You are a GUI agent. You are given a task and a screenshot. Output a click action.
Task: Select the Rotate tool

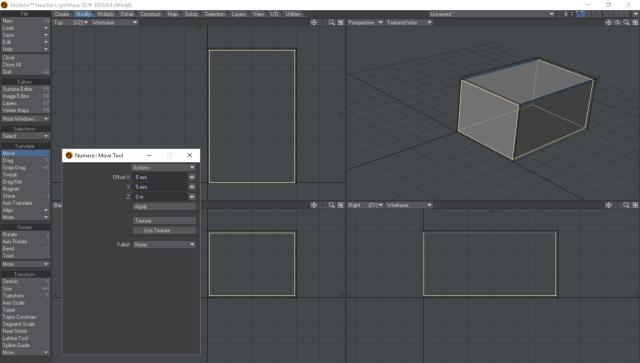[25, 234]
